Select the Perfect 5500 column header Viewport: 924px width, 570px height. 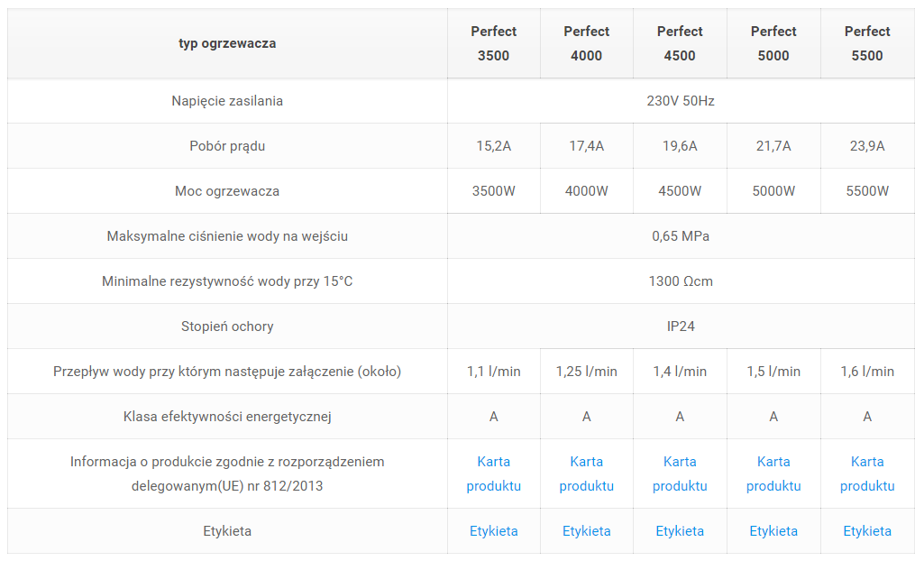[x=867, y=43]
